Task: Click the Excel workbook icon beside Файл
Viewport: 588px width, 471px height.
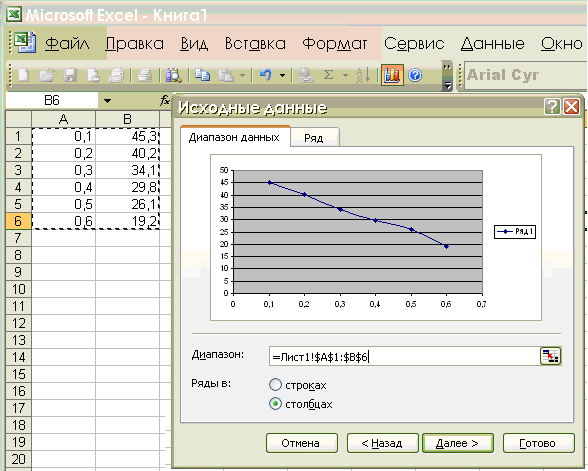Action: pos(25,43)
